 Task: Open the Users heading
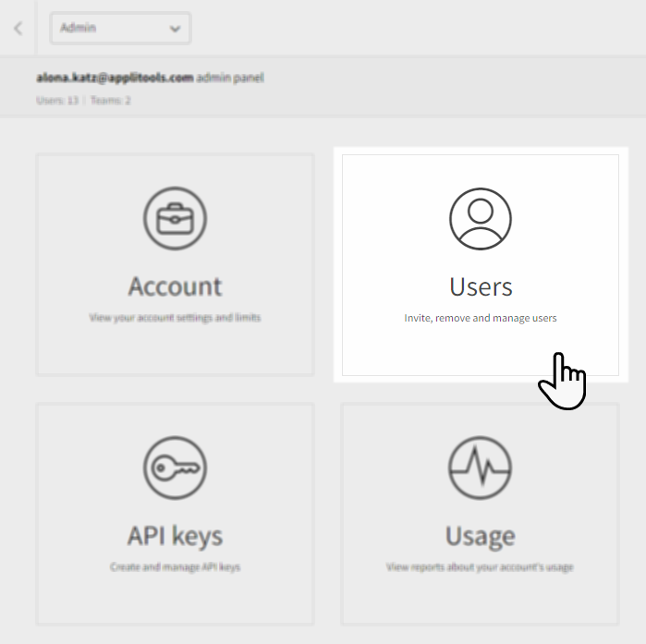point(481,286)
